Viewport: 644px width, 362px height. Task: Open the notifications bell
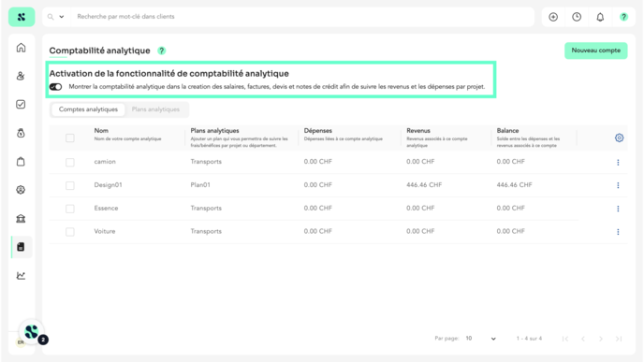(x=600, y=17)
